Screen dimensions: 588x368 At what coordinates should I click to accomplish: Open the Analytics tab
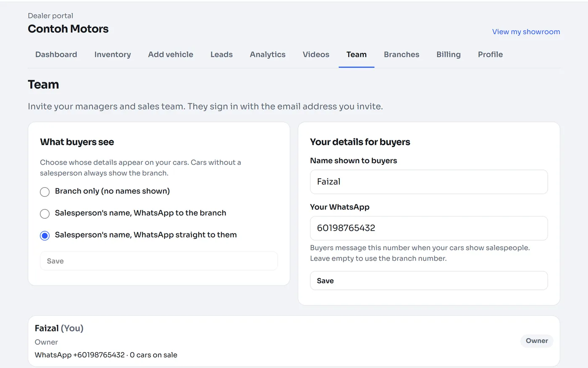(x=268, y=55)
